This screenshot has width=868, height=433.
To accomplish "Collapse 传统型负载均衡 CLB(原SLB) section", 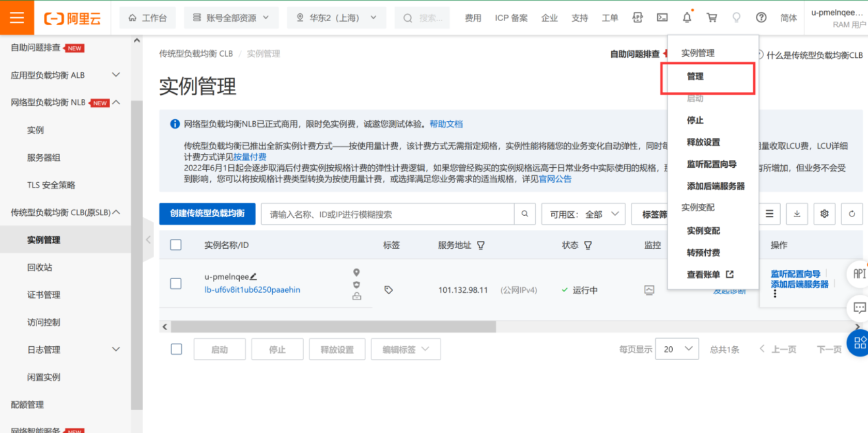I will pyautogui.click(x=65, y=212).
